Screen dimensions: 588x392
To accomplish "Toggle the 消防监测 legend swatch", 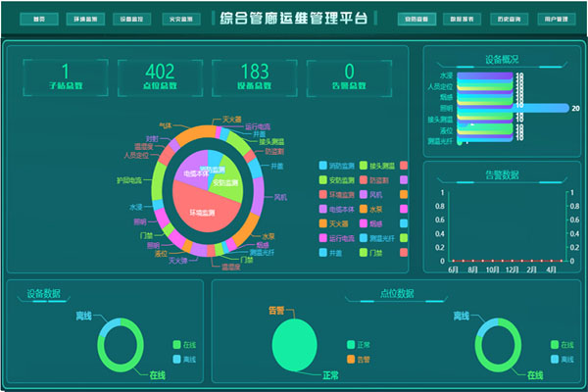I will click(x=324, y=165).
